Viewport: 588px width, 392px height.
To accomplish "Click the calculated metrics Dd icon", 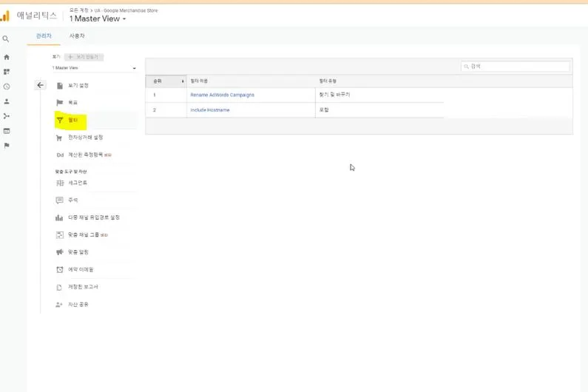I will click(60, 155).
